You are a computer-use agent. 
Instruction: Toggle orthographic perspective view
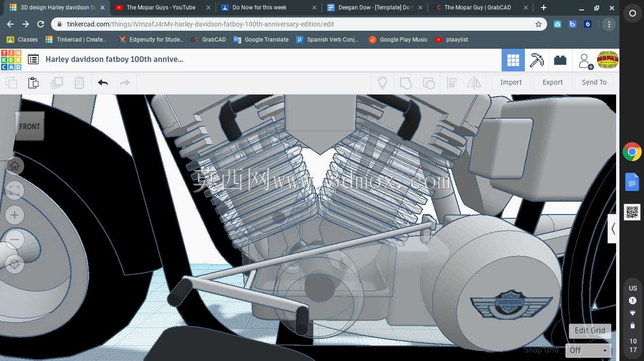tap(15, 264)
